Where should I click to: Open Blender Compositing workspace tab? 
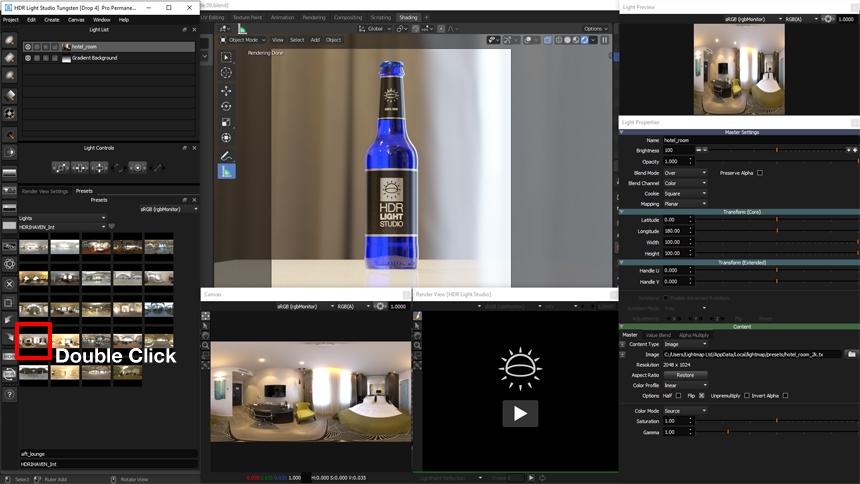[x=348, y=18]
